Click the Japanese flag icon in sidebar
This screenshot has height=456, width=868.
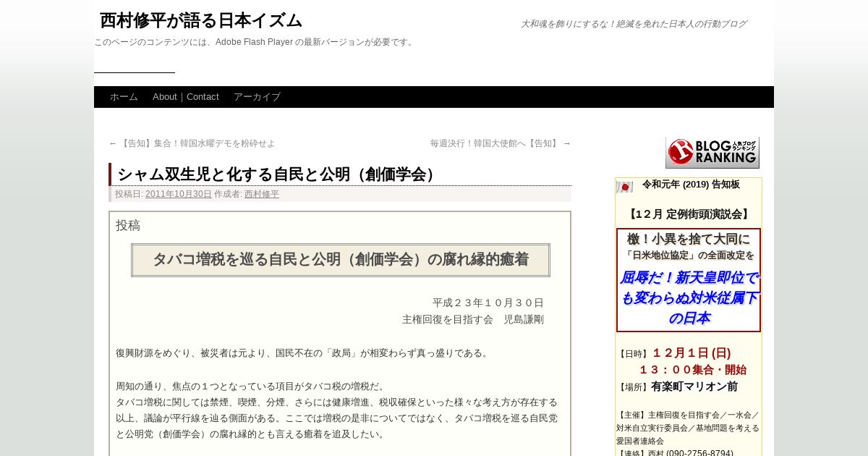coord(624,187)
